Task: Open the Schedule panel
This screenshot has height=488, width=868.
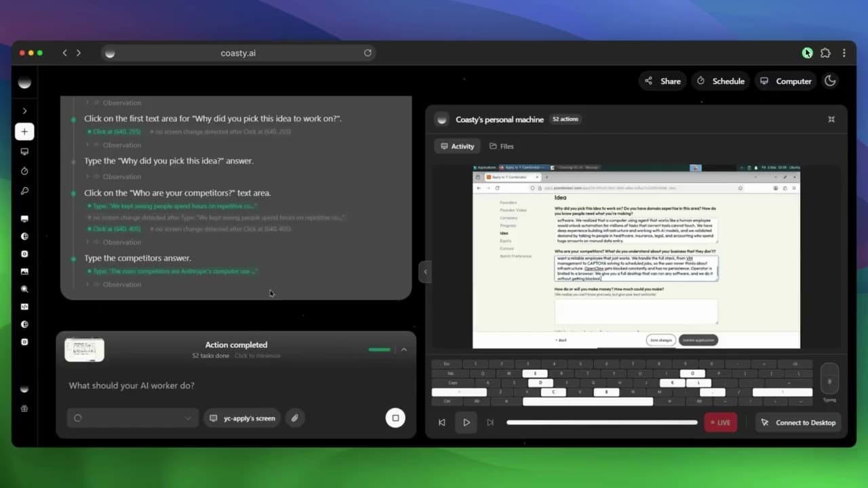Action: 720,81
